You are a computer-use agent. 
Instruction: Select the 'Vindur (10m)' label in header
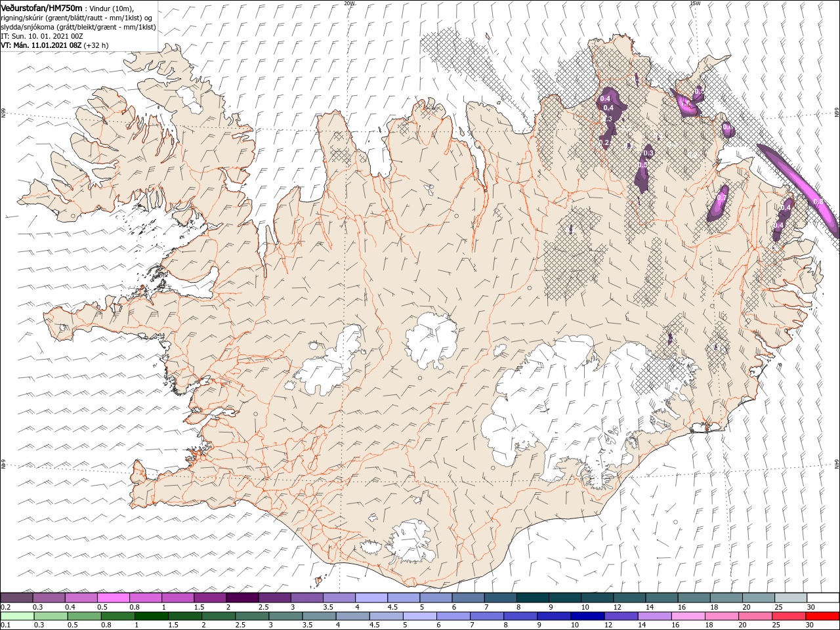110,8
